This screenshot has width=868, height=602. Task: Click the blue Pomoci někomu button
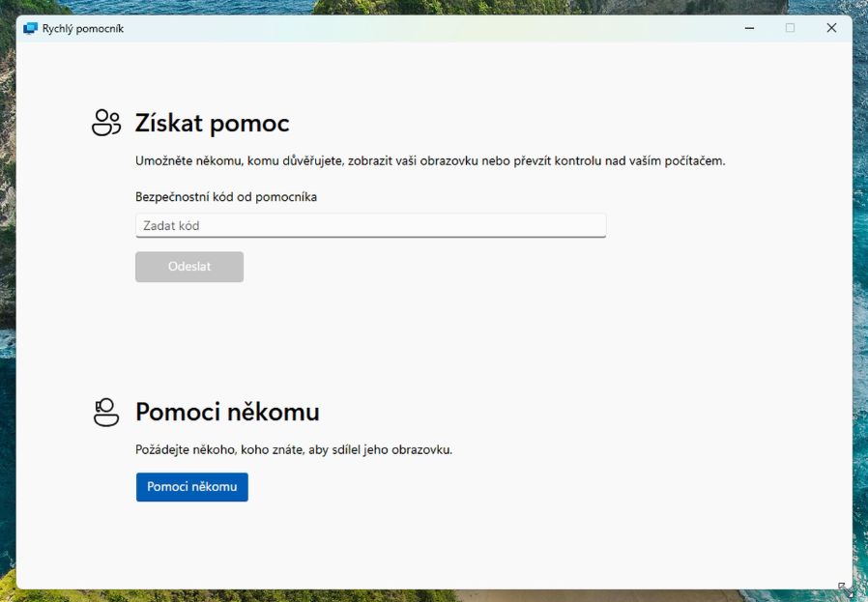pos(192,487)
